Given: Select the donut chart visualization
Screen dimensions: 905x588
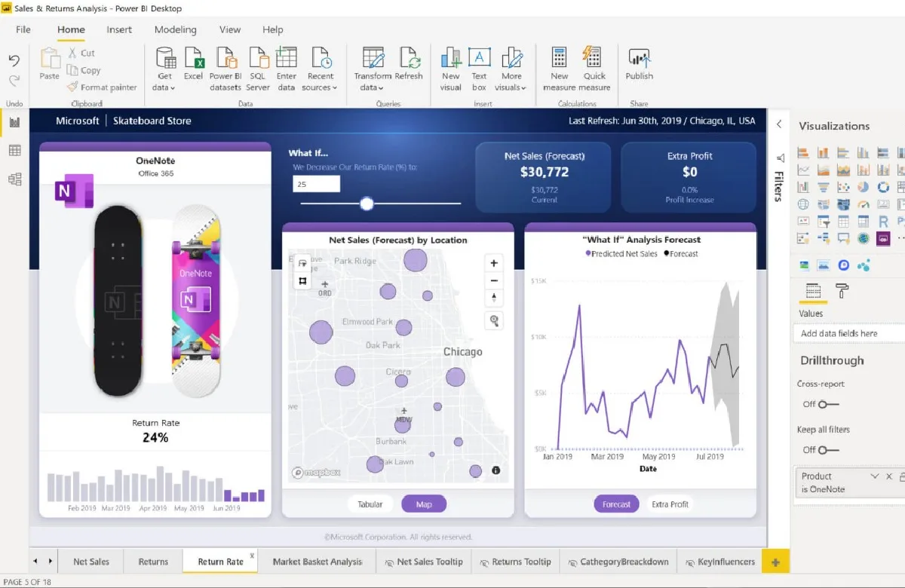Looking at the screenshot, I should 883,187.
